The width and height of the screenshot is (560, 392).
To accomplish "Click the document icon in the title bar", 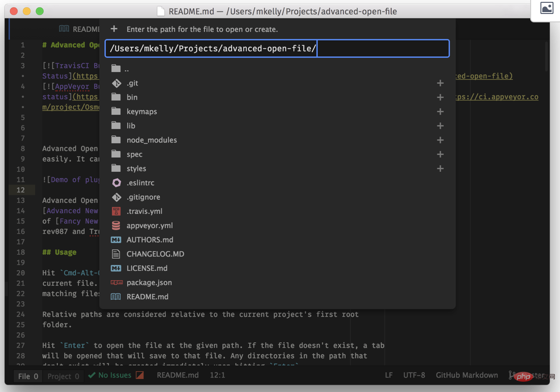I will (x=161, y=11).
